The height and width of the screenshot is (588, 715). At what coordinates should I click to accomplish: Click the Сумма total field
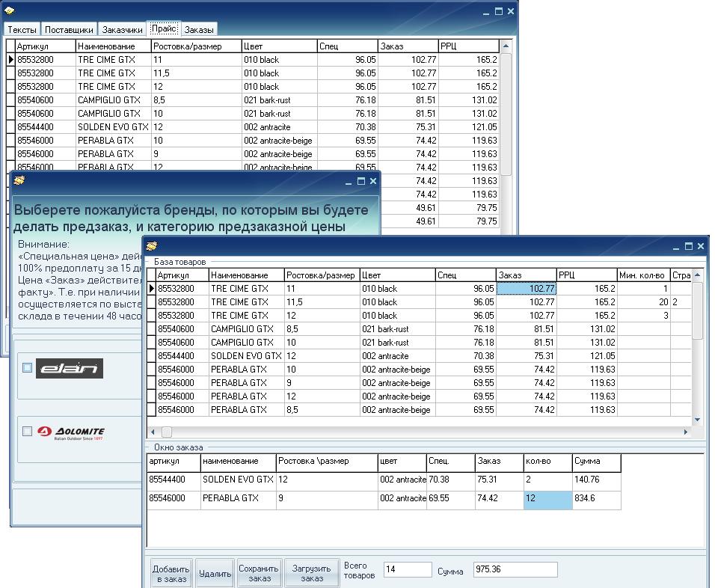tap(515, 570)
